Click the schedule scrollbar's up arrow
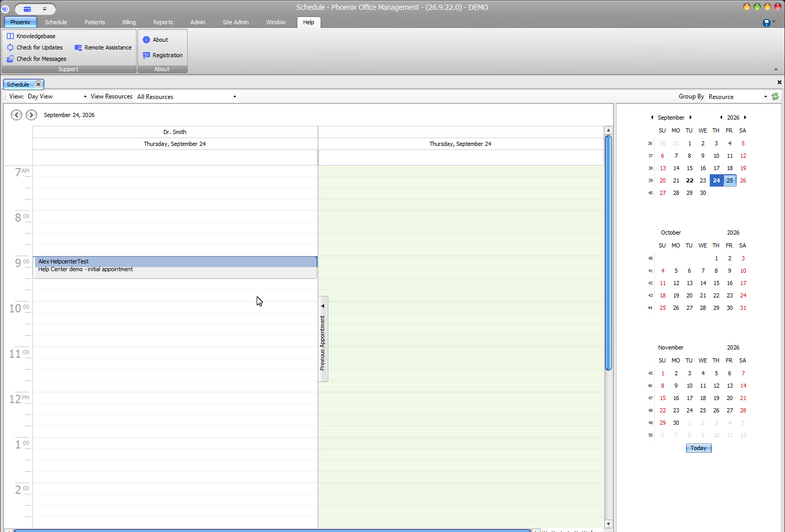 tap(608, 130)
